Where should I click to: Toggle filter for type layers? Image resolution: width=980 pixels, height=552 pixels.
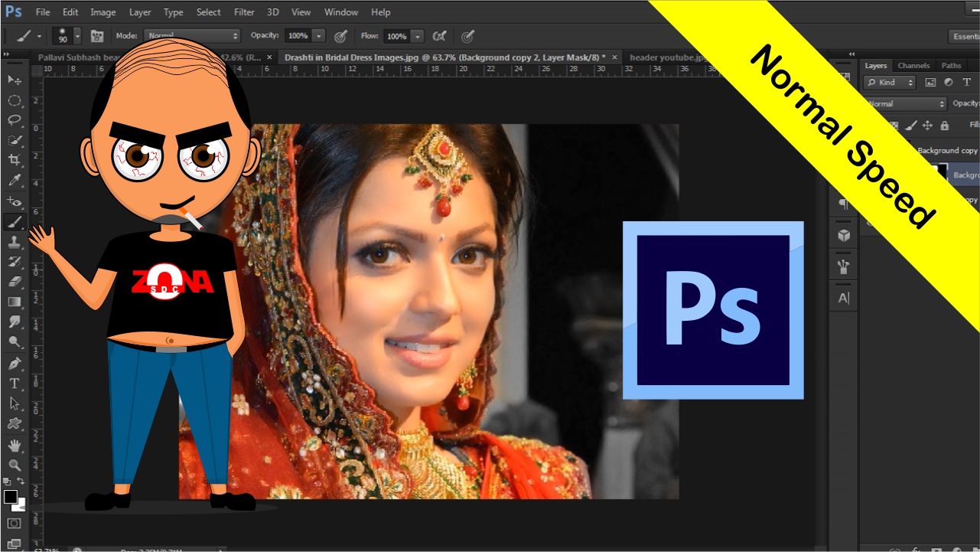(x=967, y=83)
